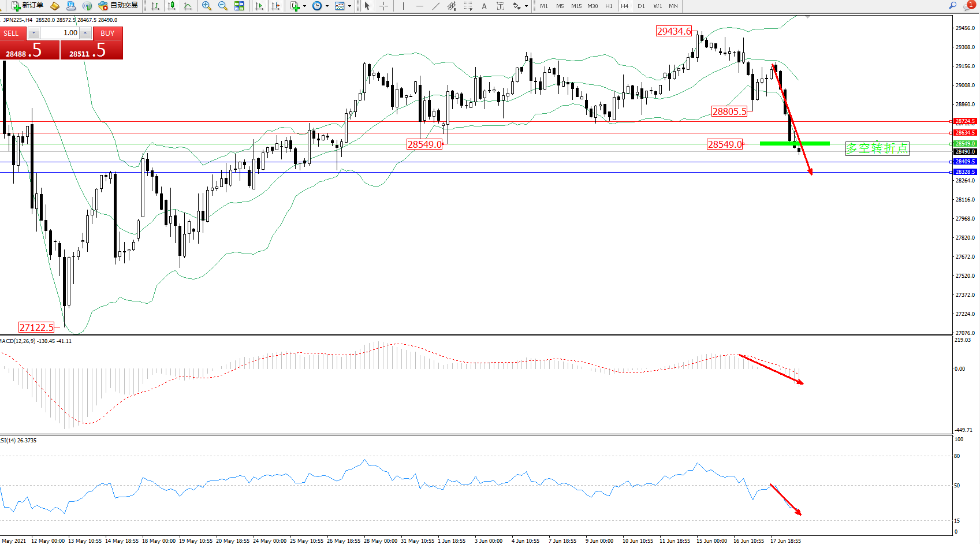Increase the lot volume with up arrow

pyautogui.click(x=85, y=33)
